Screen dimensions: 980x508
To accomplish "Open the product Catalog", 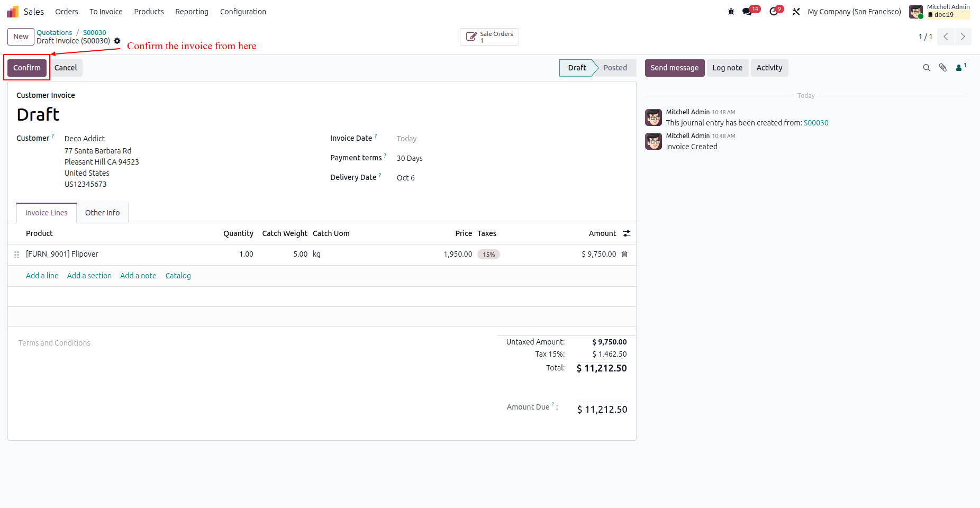I will click(178, 276).
